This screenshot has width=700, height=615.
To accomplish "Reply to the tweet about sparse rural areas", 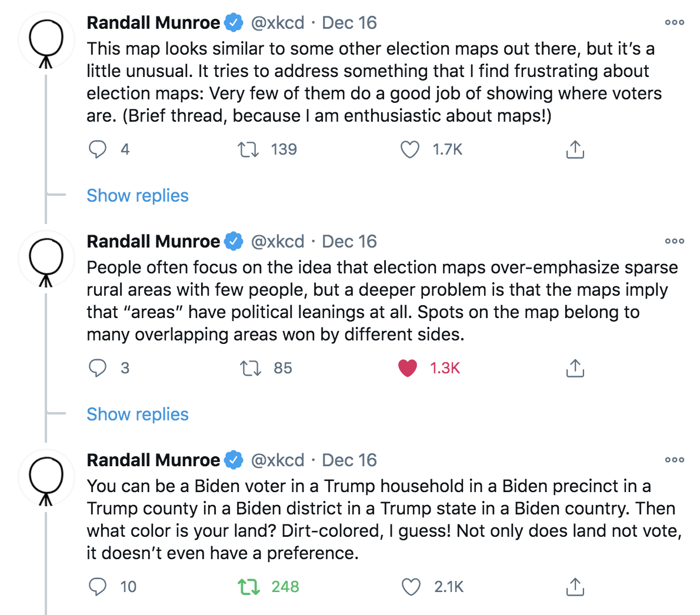I will pyautogui.click(x=98, y=368).
